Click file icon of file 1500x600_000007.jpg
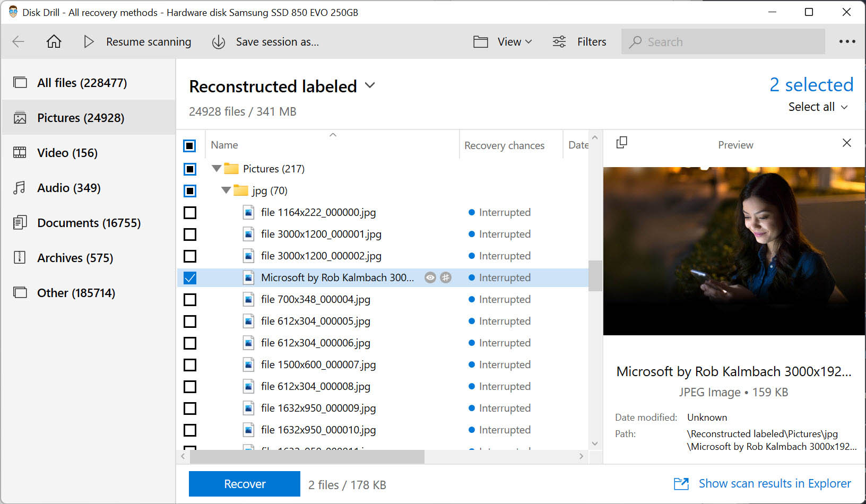 (x=248, y=364)
